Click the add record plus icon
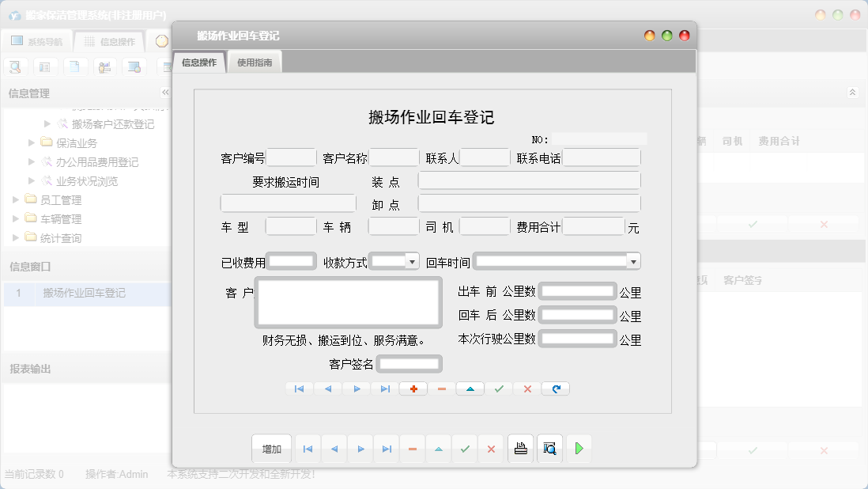Image resolution: width=868 pixels, height=489 pixels. click(413, 389)
